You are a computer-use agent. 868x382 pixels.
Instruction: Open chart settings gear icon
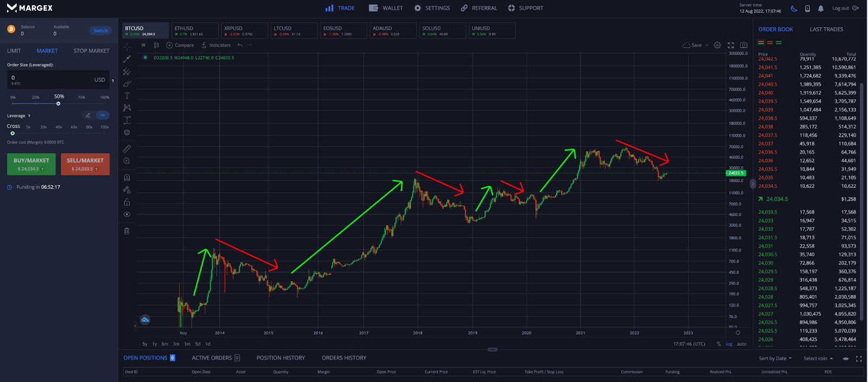tap(717, 46)
